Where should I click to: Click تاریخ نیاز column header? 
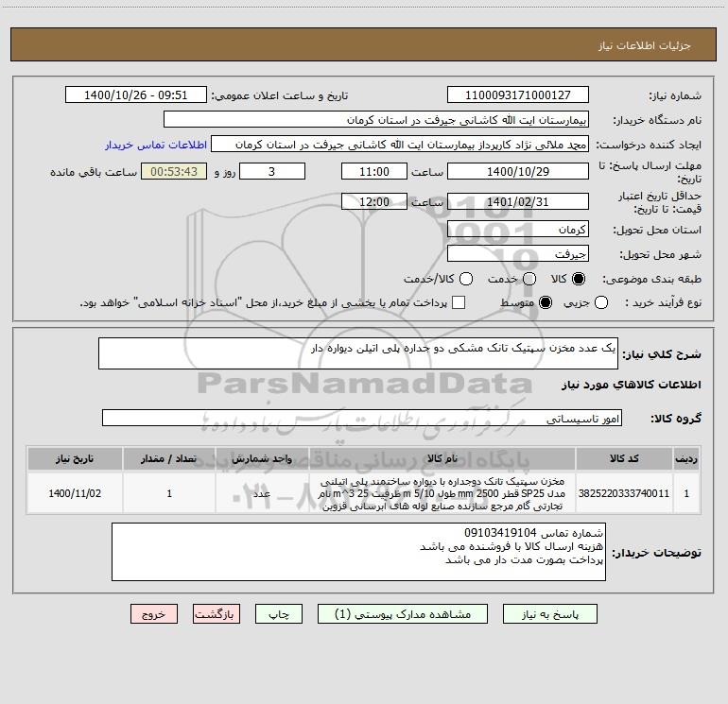coord(75,458)
